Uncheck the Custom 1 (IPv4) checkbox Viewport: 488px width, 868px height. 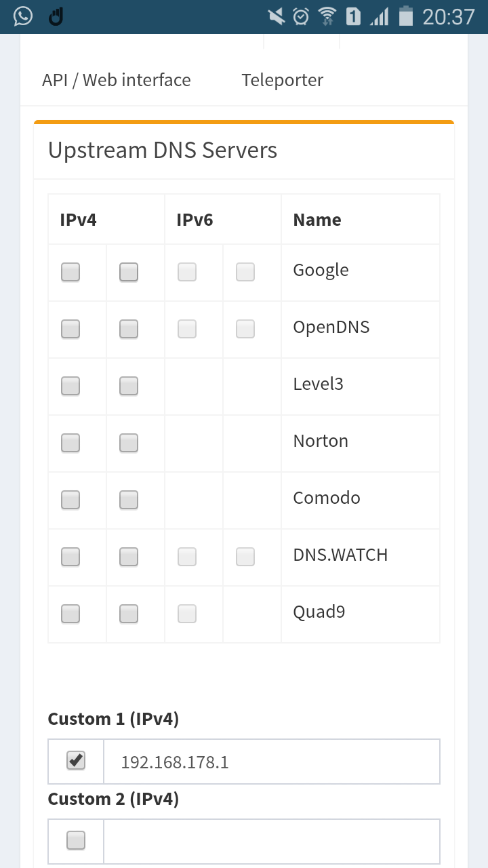pyautogui.click(x=76, y=761)
